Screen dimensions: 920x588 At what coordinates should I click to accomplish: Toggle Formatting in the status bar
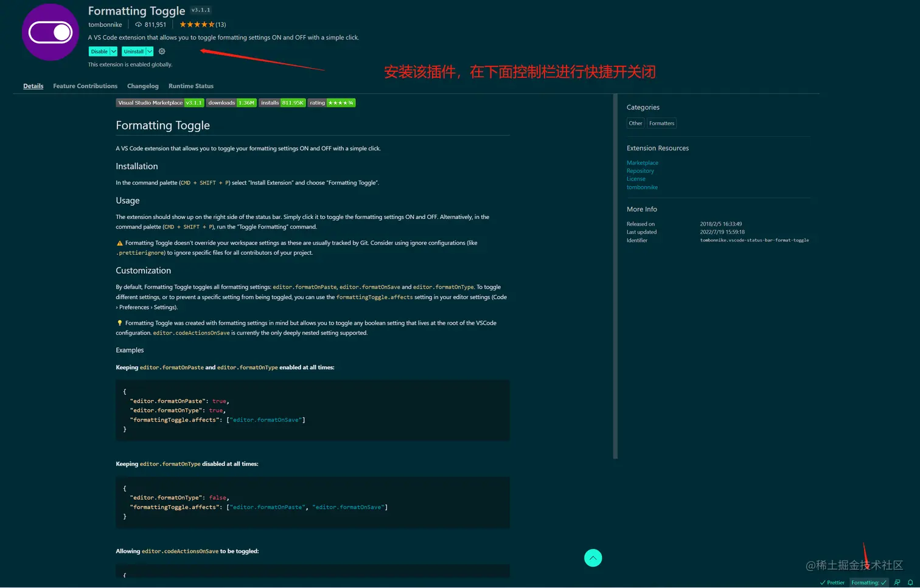(869, 583)
